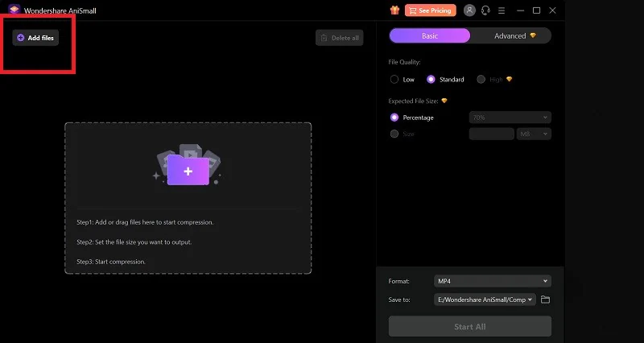
Task: Click the diamond icon on Advanced tab
Action: [x=533, y=35]
